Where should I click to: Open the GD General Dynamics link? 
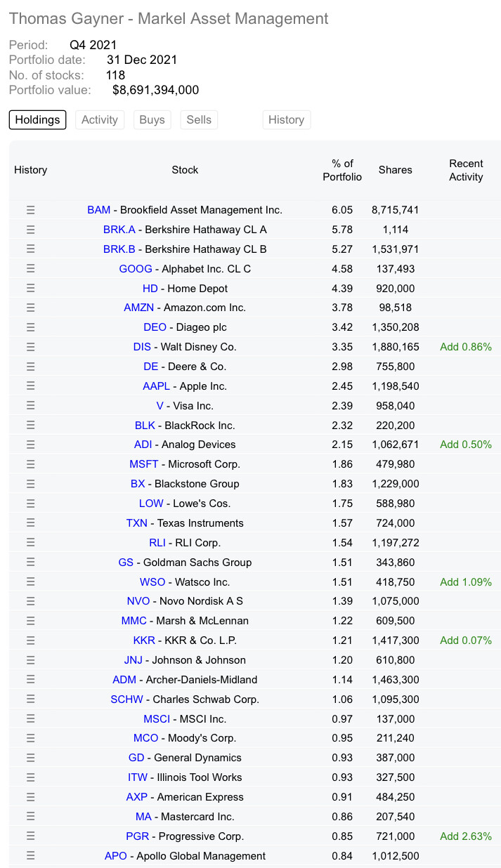136,758
